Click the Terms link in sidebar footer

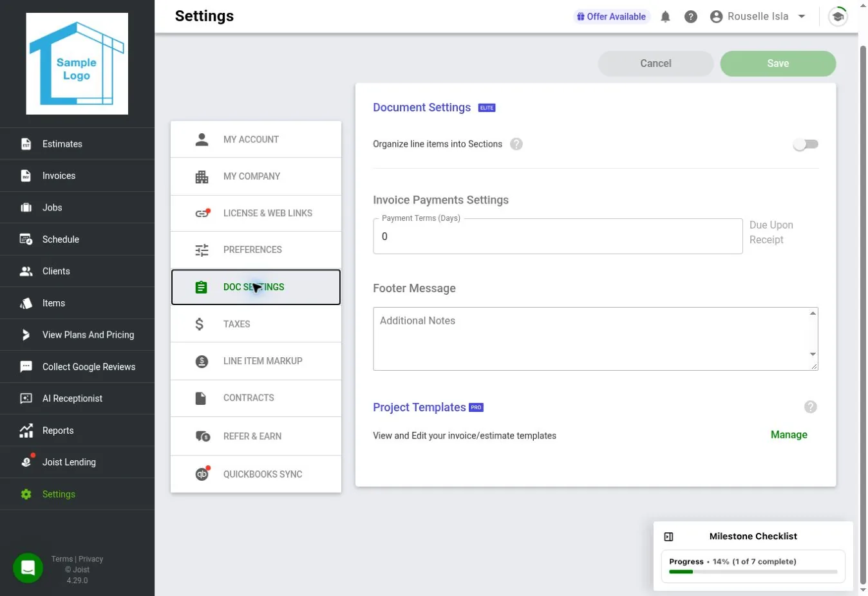[x=62, y=559]
